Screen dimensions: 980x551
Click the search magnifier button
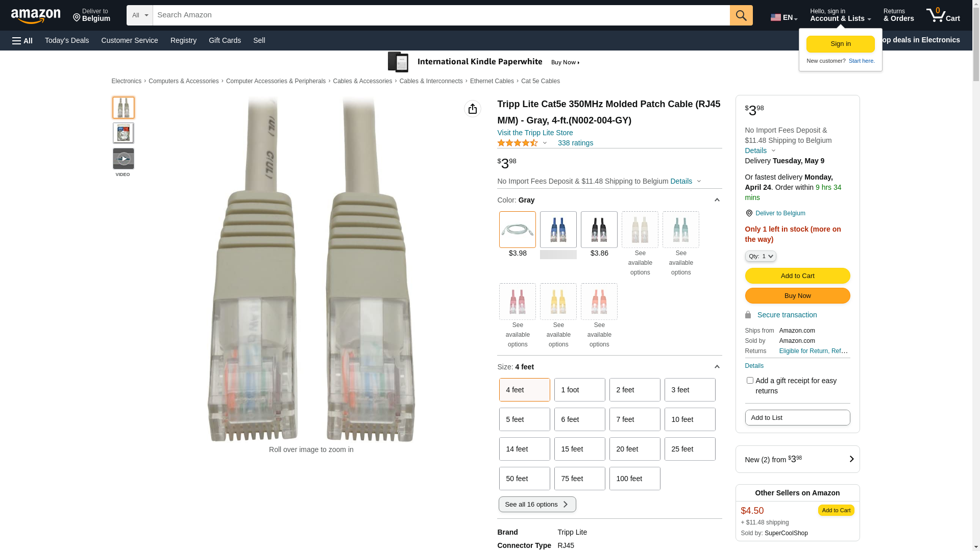(x=741, y=15)
